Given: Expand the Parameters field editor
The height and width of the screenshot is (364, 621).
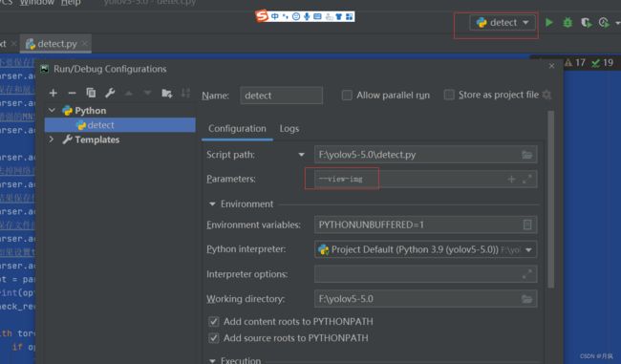Looking at the screenshot, I should [x=526, y=179].
